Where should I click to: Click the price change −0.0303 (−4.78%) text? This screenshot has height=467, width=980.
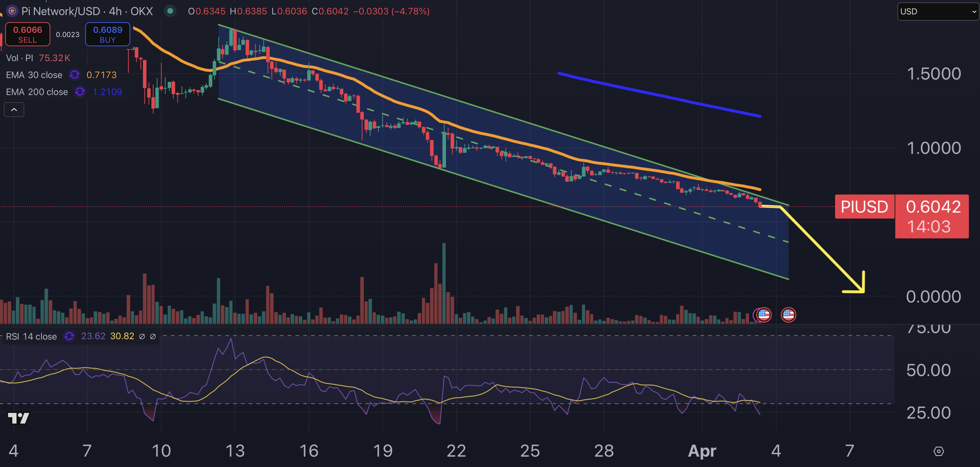click(x=391, y=11)
